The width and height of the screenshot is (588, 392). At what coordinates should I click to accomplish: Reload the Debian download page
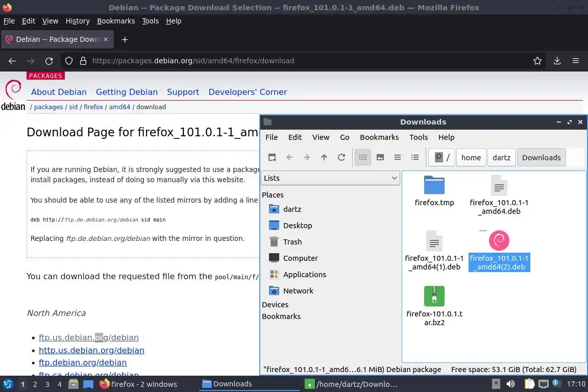pyautogui.click(x=49, y=61)
